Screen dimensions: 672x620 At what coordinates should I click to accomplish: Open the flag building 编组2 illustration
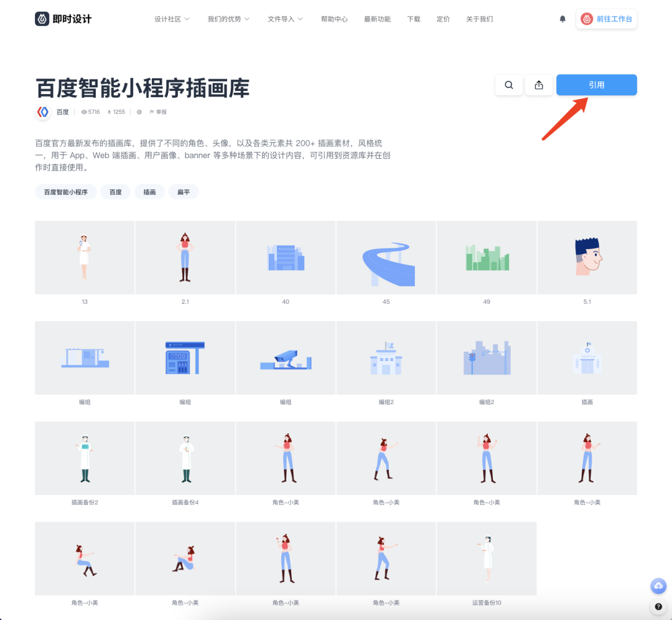[x=386, y=358]
